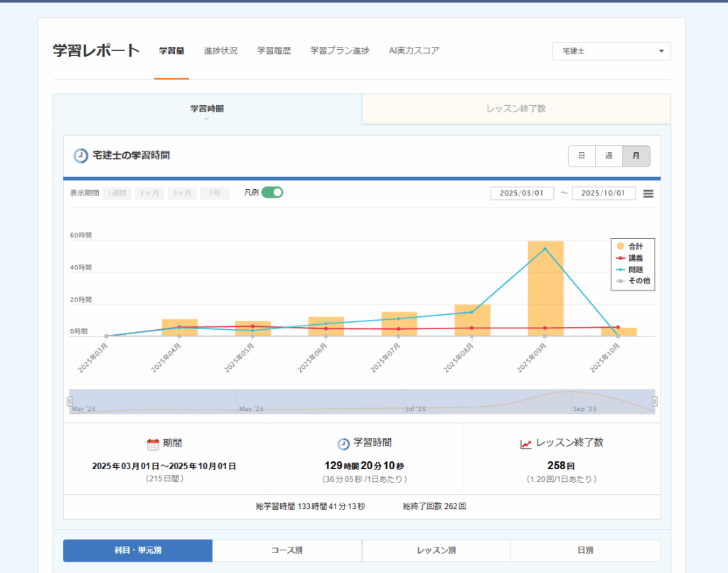
Task: Click the clock icon beside 宅建士の学習時間
Action: pos(81,156)
